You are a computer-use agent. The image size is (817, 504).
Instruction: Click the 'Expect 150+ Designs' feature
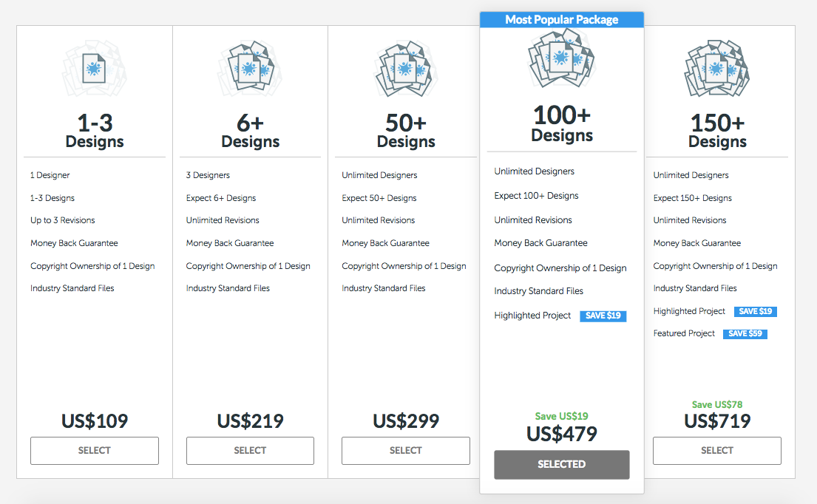693,198
